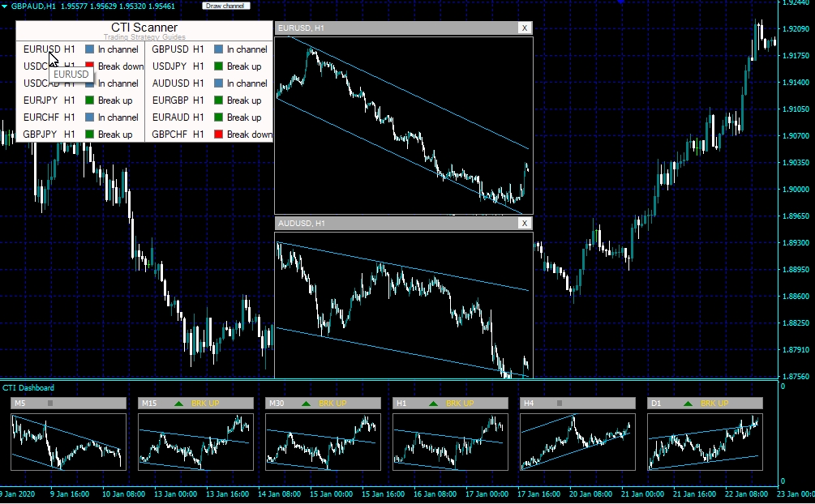815x504 pixels.
Task: Click the green status square for EURJPY
Action: (x=89, y=100)
